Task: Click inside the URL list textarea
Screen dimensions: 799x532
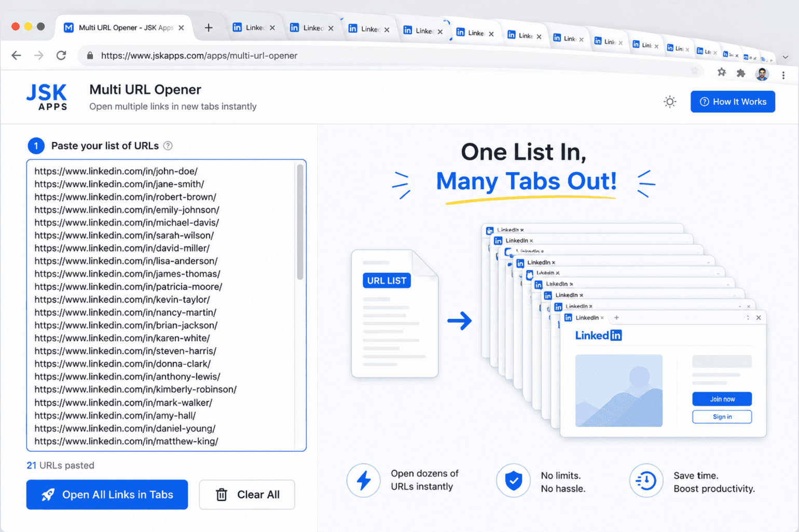Action: [166, 305]
